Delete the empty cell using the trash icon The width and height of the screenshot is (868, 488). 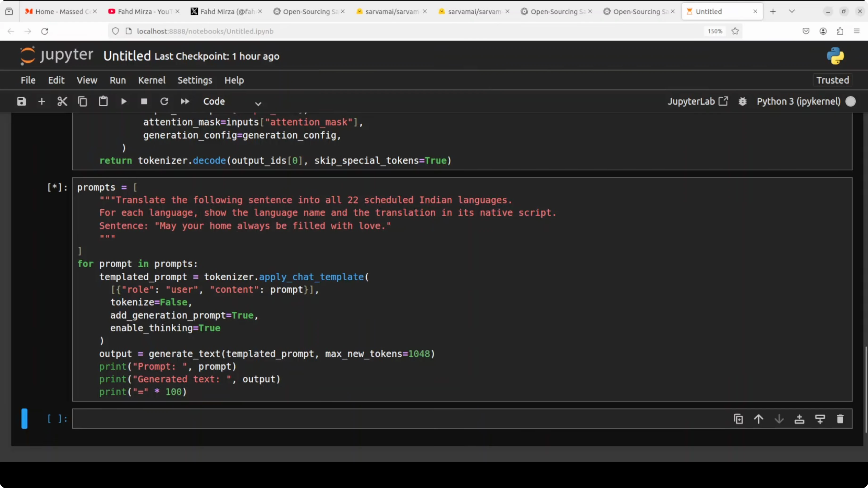click(x=840, y=419)
